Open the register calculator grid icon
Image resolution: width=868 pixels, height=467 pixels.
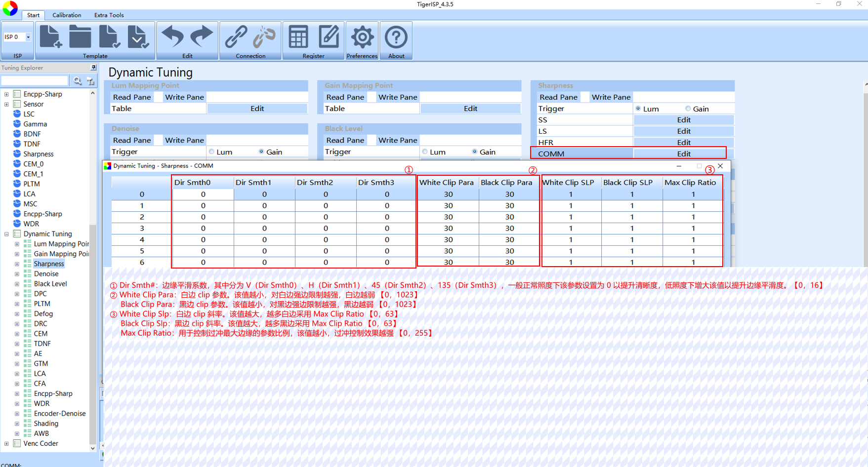tap(298, 38)
